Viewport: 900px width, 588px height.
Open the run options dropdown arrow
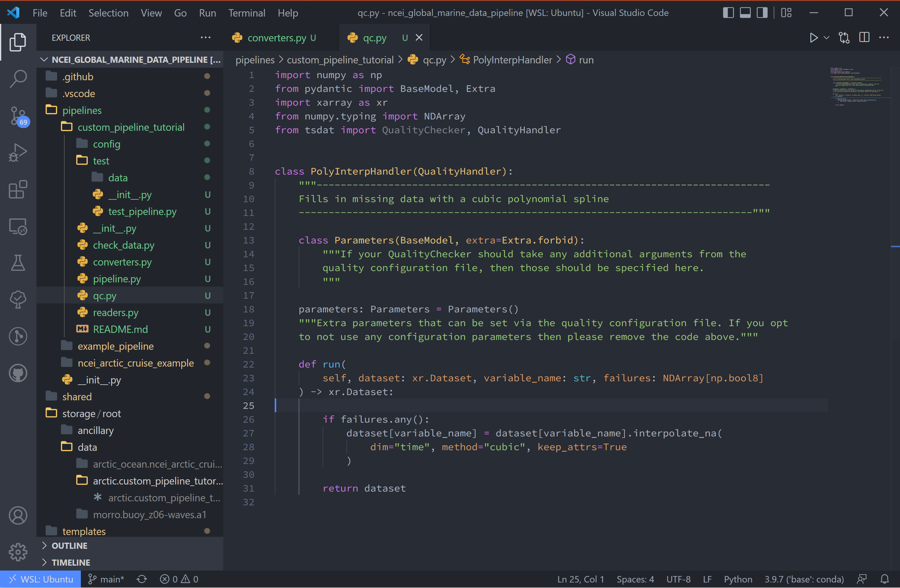pos(827,37)
